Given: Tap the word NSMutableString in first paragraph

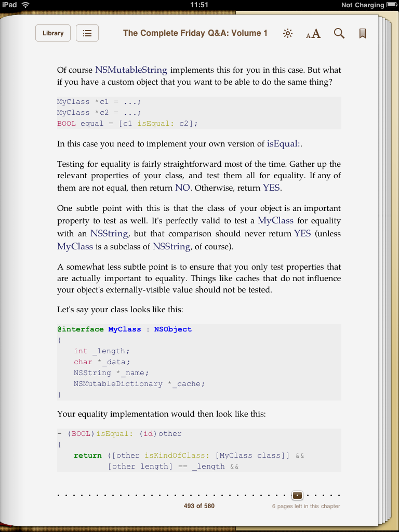Looking at the screenshot, I should coord(131,70).
